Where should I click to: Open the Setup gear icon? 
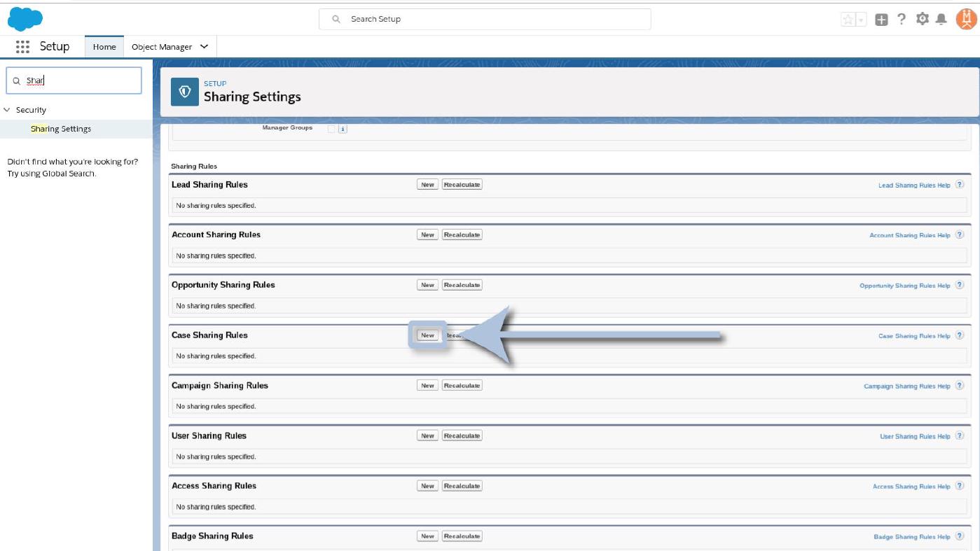[x=923, y=20]
